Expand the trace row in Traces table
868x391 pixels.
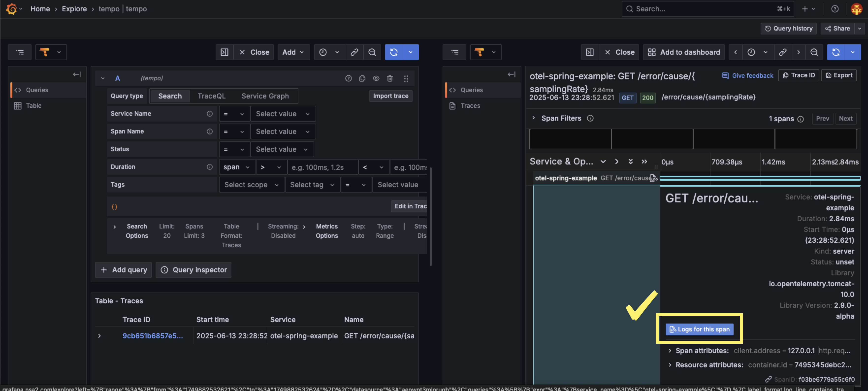[99, 336]
